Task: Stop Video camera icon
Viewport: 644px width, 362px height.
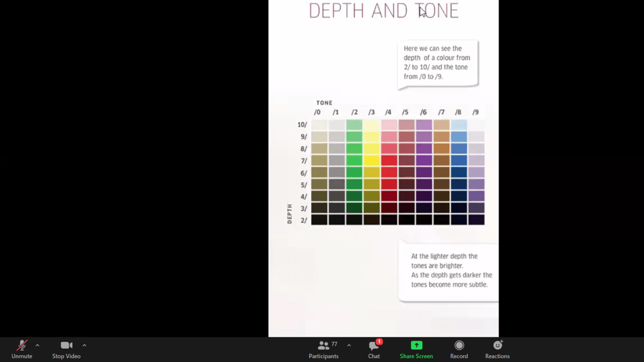Action: (67, 345)
